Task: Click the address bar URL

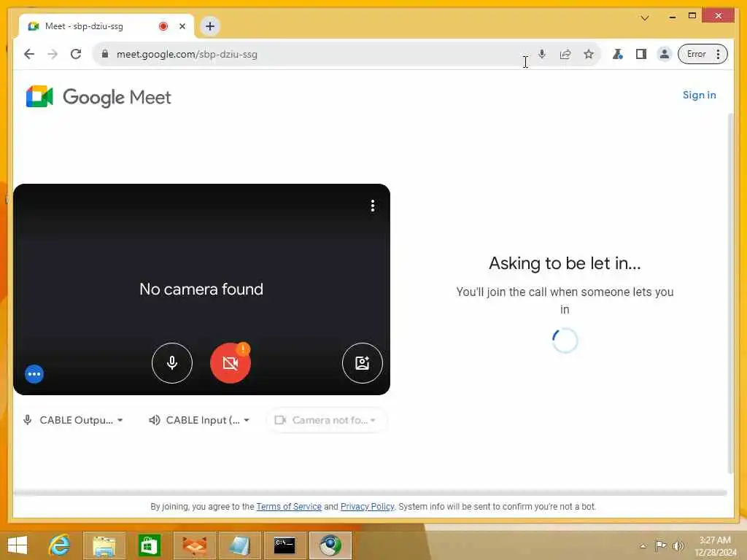Action: click(x=187, y=54)
